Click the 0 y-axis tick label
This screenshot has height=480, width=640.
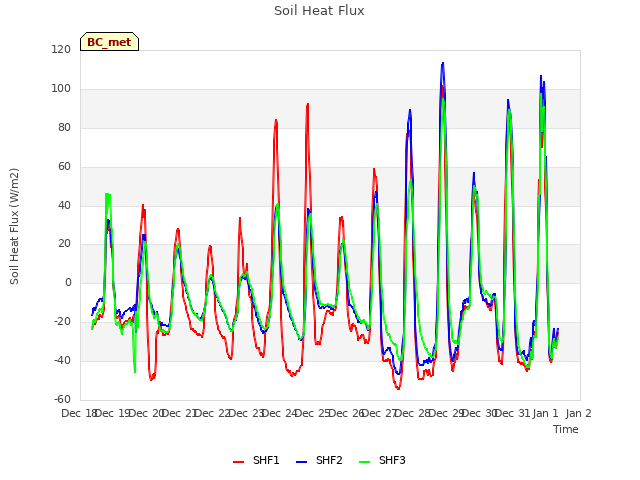68,282
